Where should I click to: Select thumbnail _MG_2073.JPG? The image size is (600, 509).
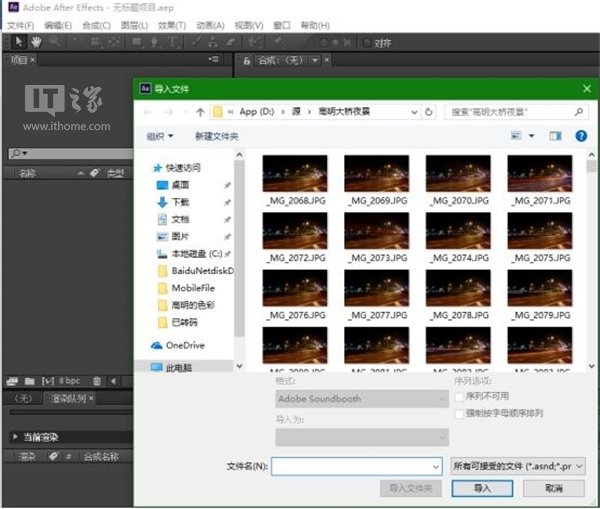tap(377, 238)
